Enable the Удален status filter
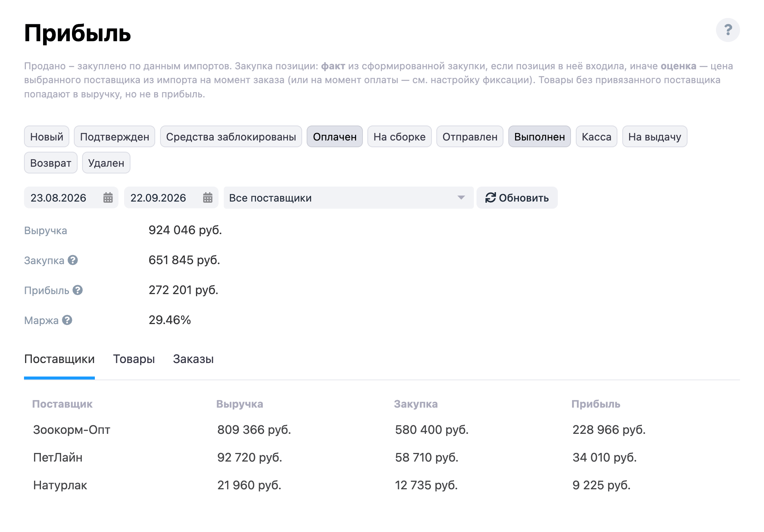The height and width of the screenshot is (532, 764). coord(106,163)
